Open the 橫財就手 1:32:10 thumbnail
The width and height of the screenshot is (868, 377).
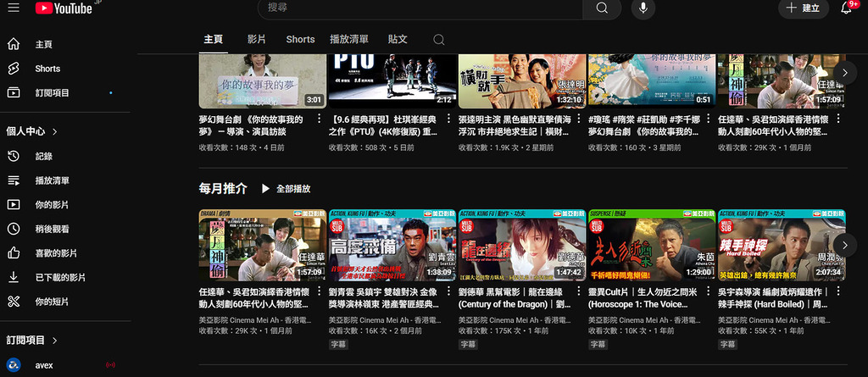pos(522,80)
